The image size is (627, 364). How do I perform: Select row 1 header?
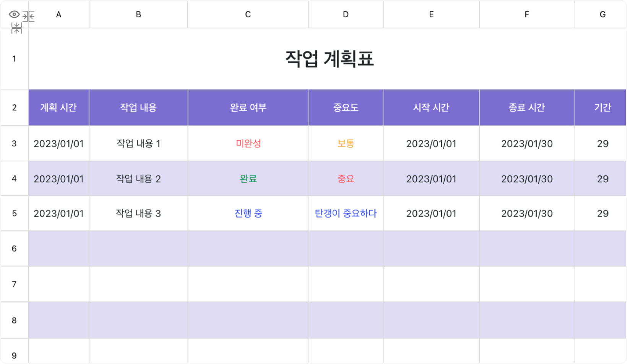click(14, 58)
